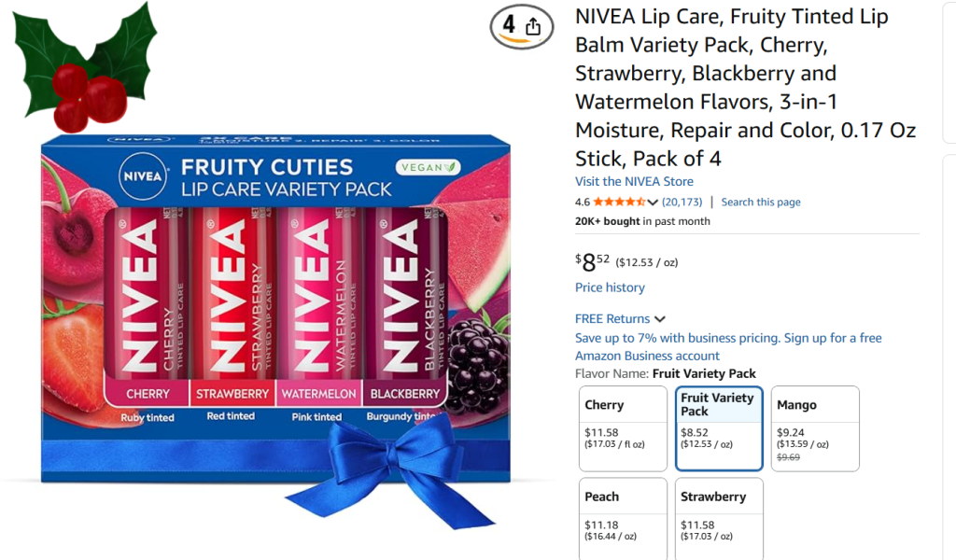The width and height of the screenshot is (956, 560).
Task: Open the 20,173 ratings count link
Action: click(682, 202)
